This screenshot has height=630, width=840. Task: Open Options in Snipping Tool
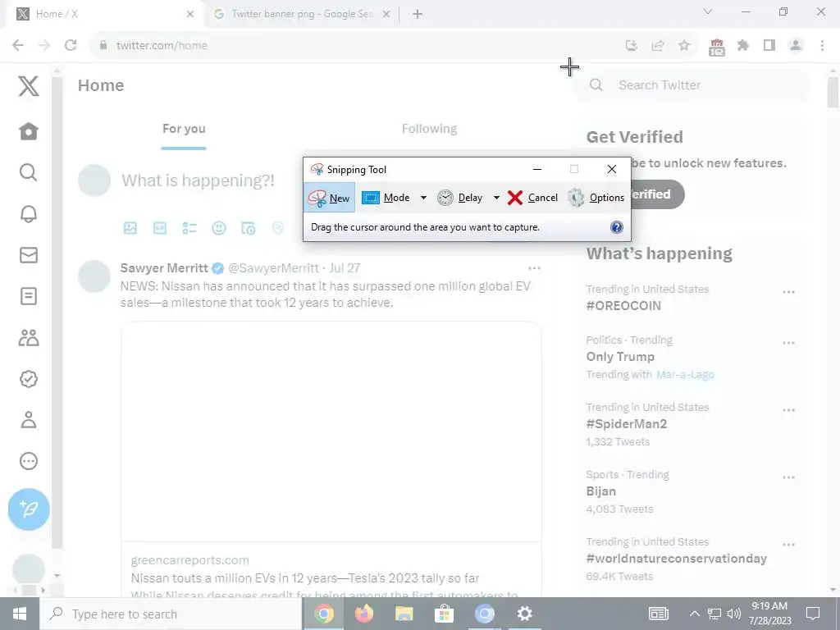click(x=596, y=198)
